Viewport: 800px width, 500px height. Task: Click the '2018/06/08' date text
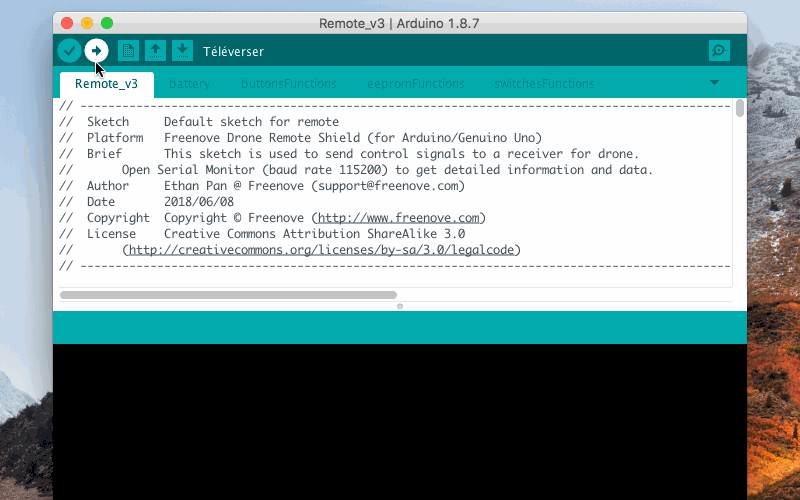tap(199, 202)
